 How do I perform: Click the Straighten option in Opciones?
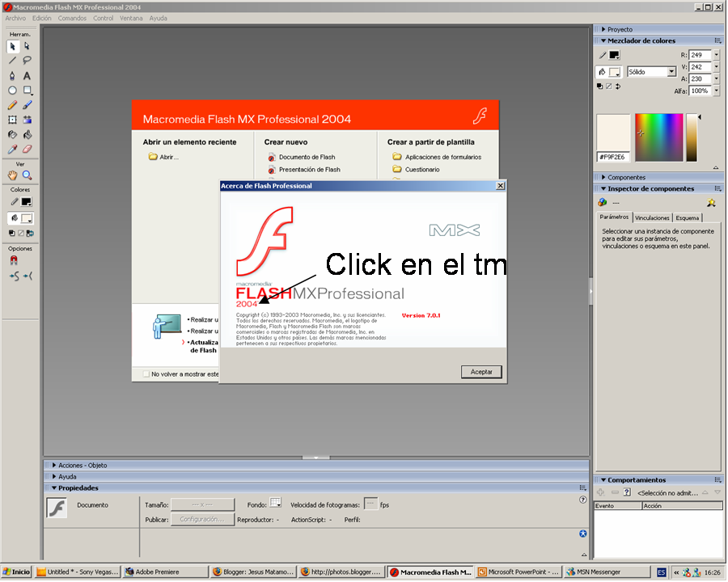[28, 277]
